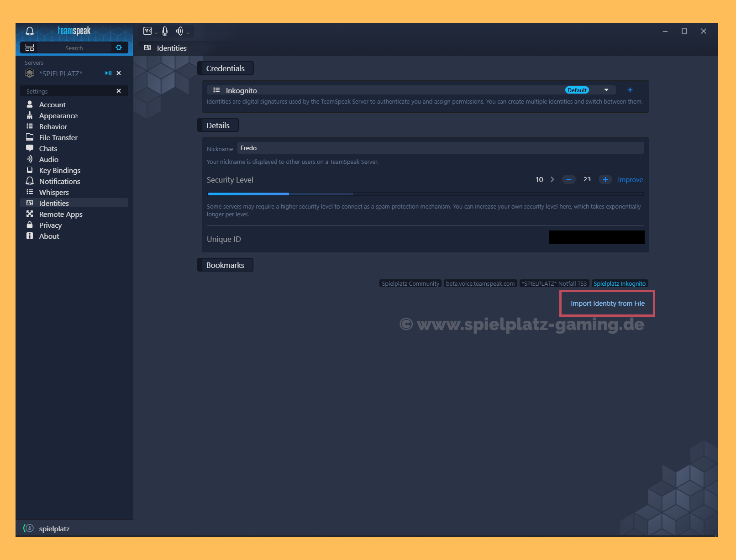The height and width of the screenshot is (560, 736).
Task: Click the SPIELPLATZ server stack icon
Action: [30, 73]
